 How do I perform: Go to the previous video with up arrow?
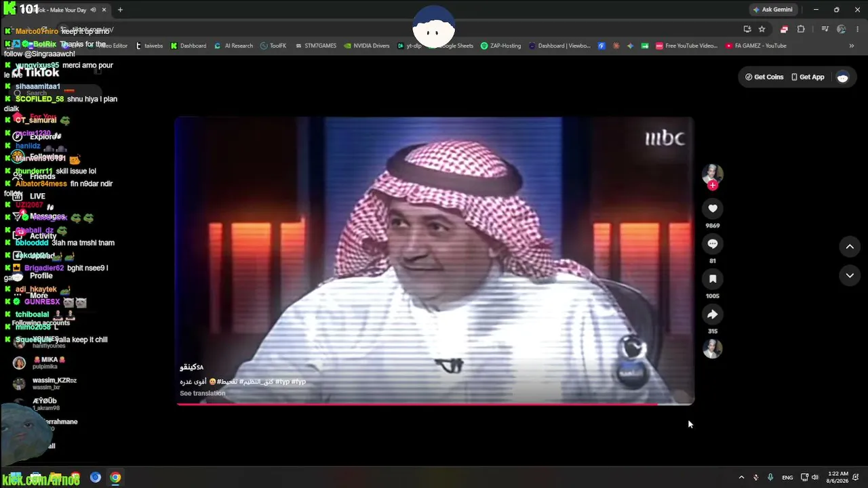point(850,247)
